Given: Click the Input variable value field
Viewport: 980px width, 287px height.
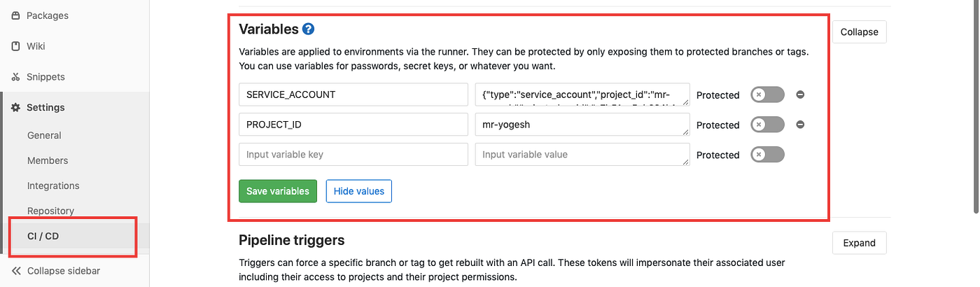Looking at the screenshot, I should click(x=582, y=155).
